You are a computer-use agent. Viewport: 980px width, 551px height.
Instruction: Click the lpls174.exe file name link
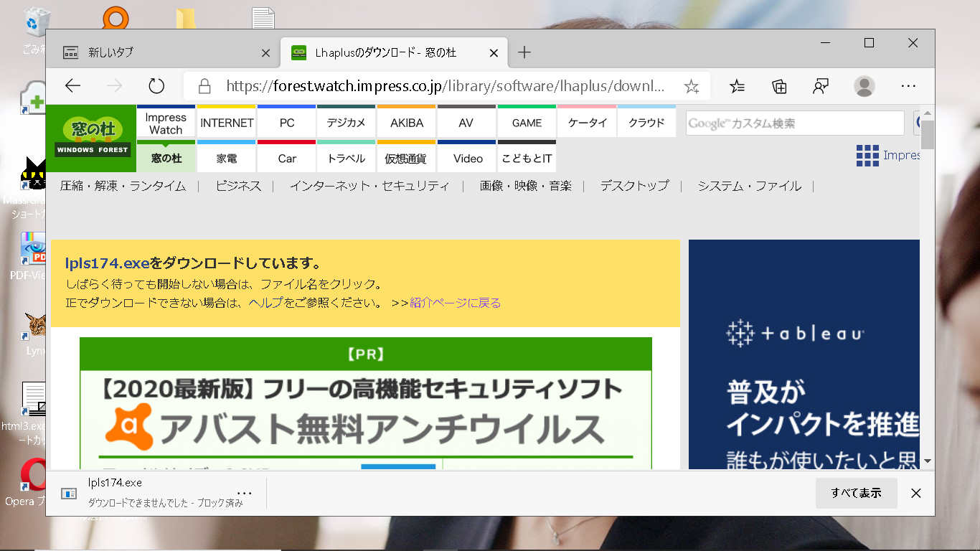[x=108, y=263]
